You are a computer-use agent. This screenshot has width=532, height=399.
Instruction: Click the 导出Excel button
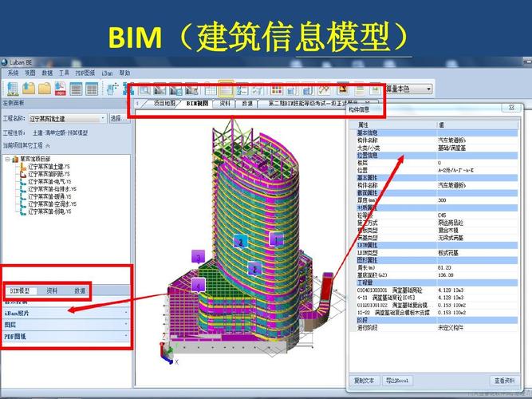click(x=397, y=381)
